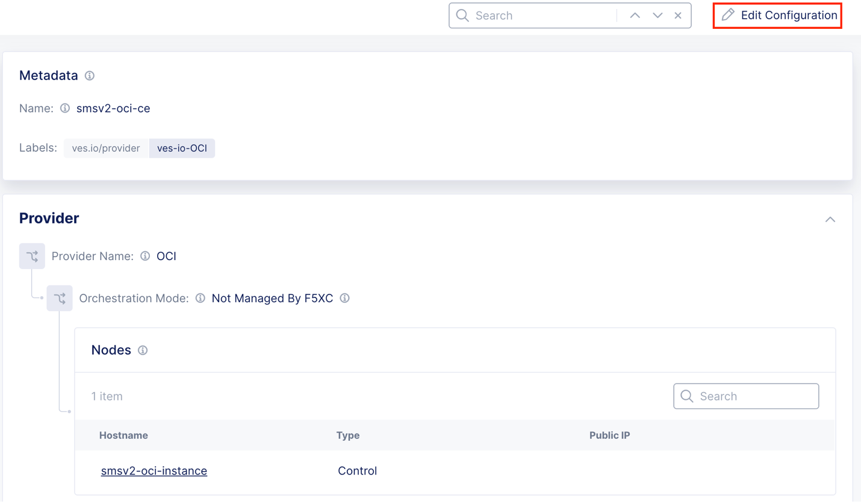Clear the top search with X icon

[x=678, y=16]
